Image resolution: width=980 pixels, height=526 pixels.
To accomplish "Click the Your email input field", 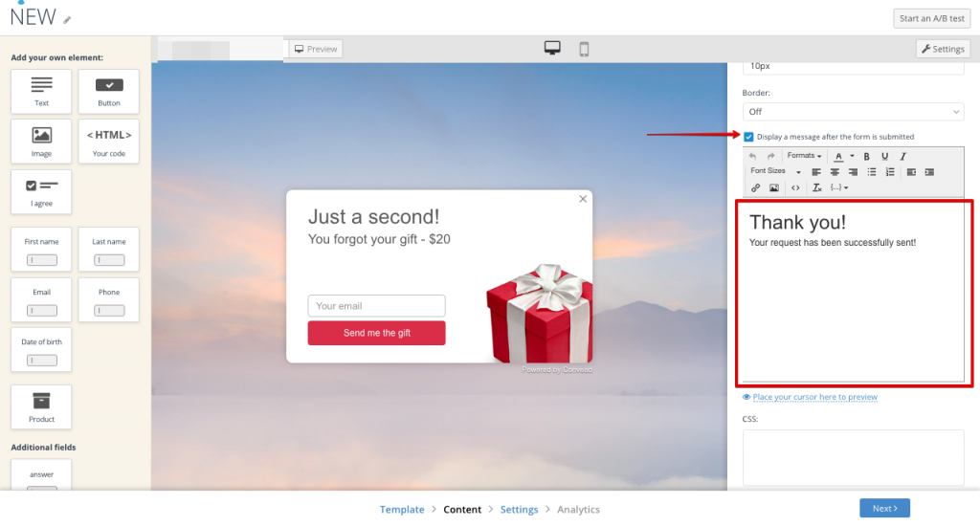I will pyautogui.click(x=376, y=306).
